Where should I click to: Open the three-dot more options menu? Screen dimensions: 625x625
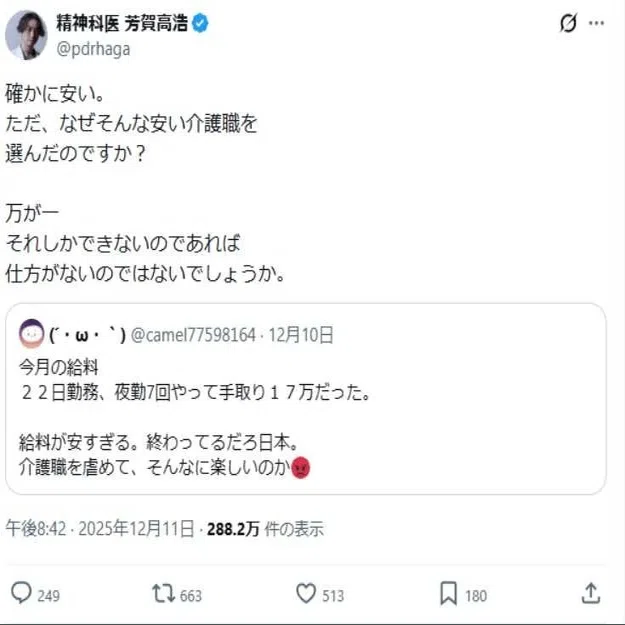click(596, 23)
